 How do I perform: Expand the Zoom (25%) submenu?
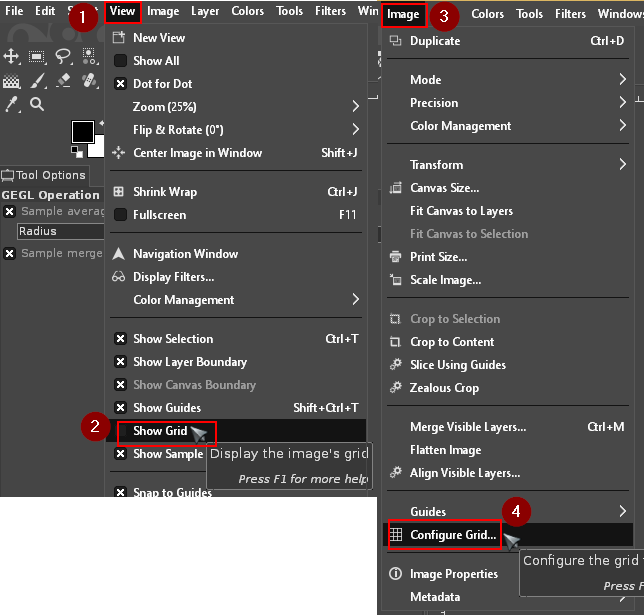(x=235, y=107)
